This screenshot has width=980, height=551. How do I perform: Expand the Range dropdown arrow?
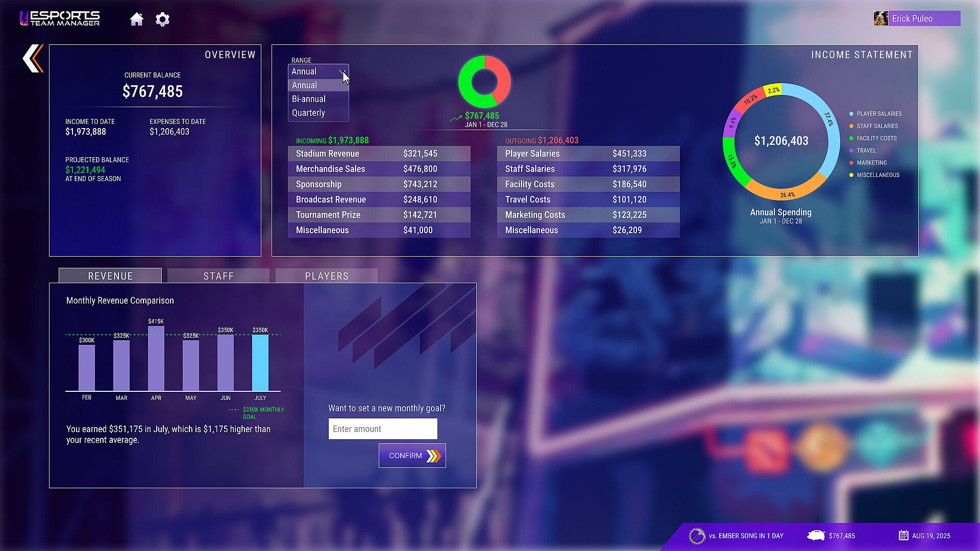click(x=343, y=72)
